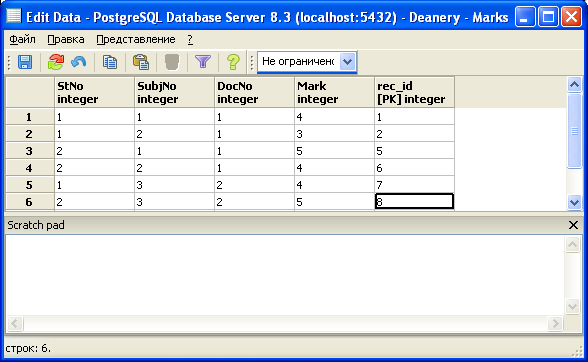Click the window title bar table icon
The image size is (588, 362).
coord(14,16)
